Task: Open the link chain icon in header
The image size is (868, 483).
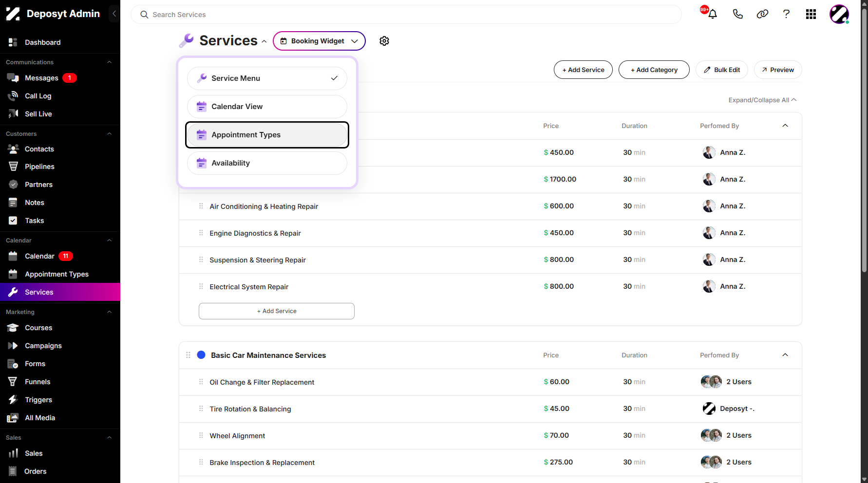Action: coord(762,14)
